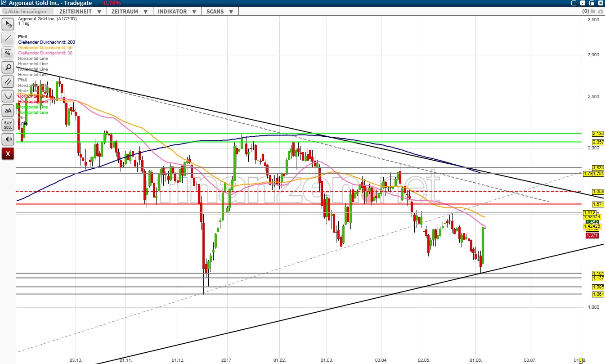The image size is (605, 364).
Task: Click the BUY SELL marker tool
Action: (x=8, y=125)
